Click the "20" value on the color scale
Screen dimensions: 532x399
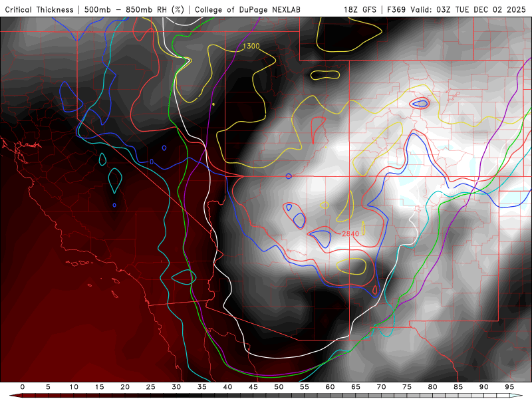coord(125,387)
